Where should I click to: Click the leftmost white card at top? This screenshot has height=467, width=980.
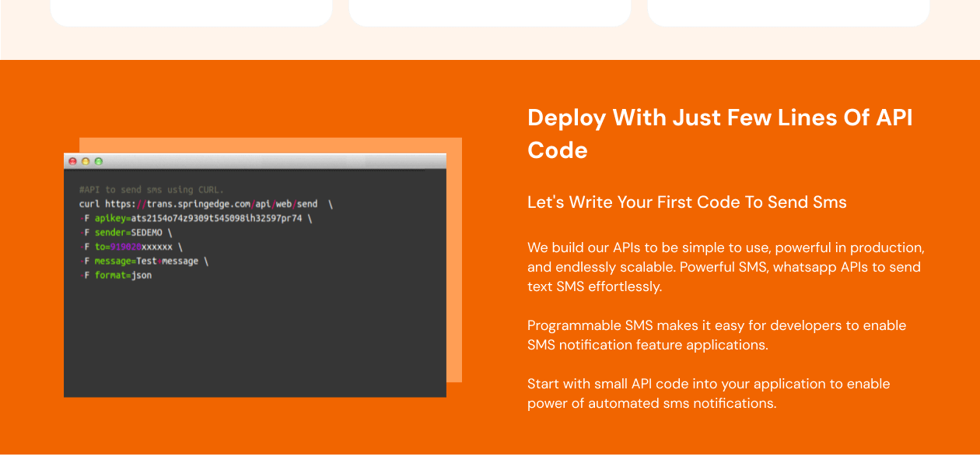191,12
